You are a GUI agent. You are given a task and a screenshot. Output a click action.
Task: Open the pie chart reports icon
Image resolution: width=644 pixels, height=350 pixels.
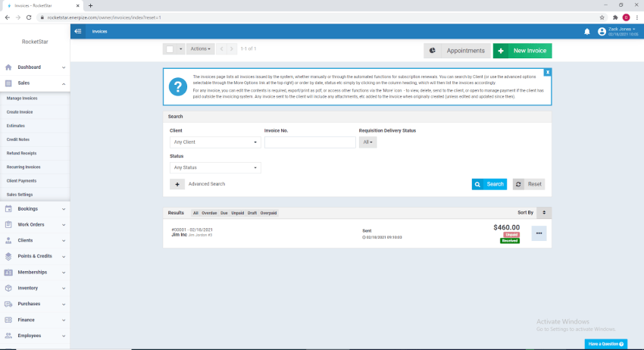pos(433,51)
